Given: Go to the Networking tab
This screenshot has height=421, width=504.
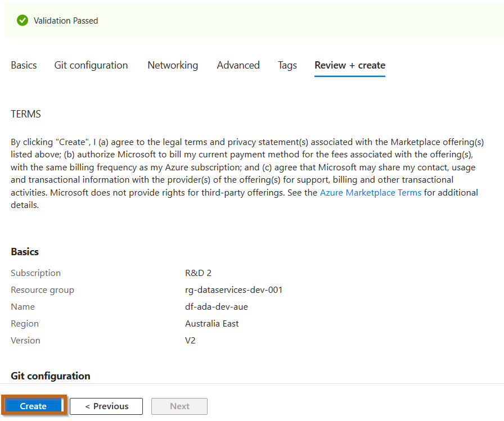Looking at the screenshot, I should point(173,65).
